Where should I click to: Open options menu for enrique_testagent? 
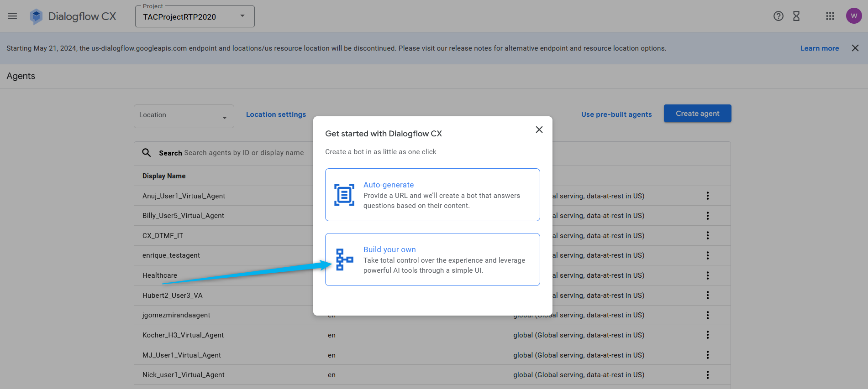tap(708, 255)
